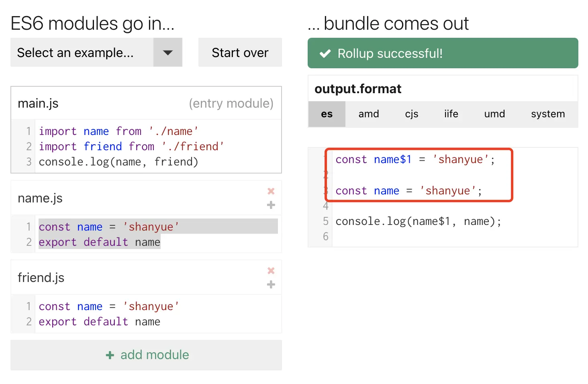Select the umd output format
The height and width of the screenshot is (384, 588).
coord(494,114)
